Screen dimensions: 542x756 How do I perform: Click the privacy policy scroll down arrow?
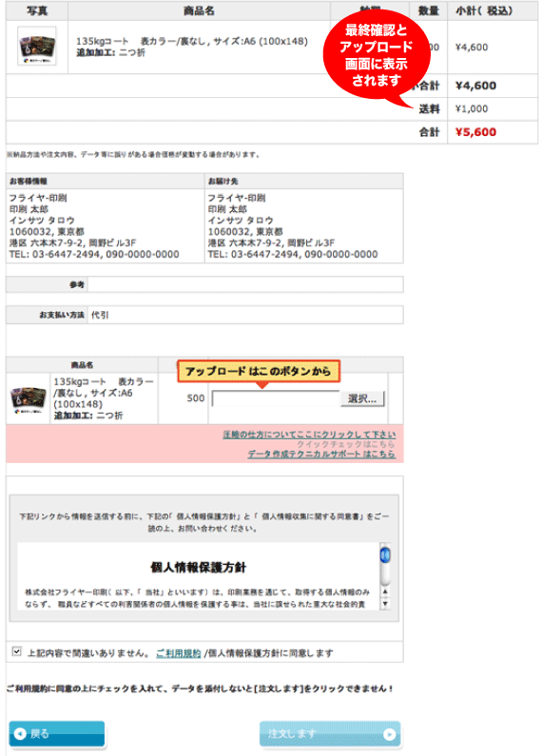click(x=385, y=603)
